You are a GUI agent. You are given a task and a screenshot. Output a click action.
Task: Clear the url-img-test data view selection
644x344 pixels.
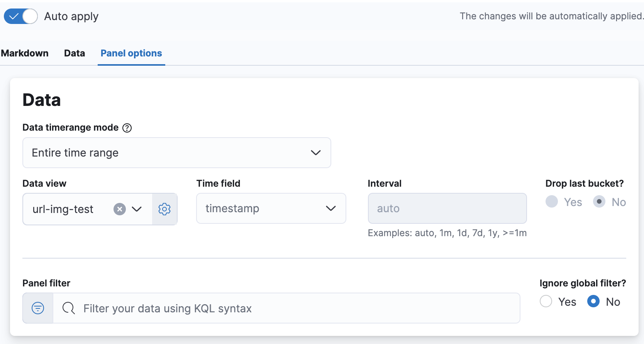[x=120, y=209]
